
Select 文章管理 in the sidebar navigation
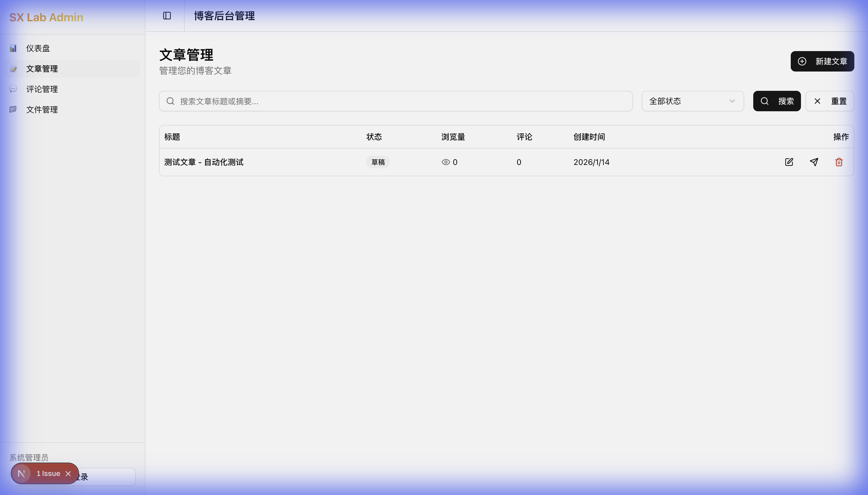coord(42,68)
